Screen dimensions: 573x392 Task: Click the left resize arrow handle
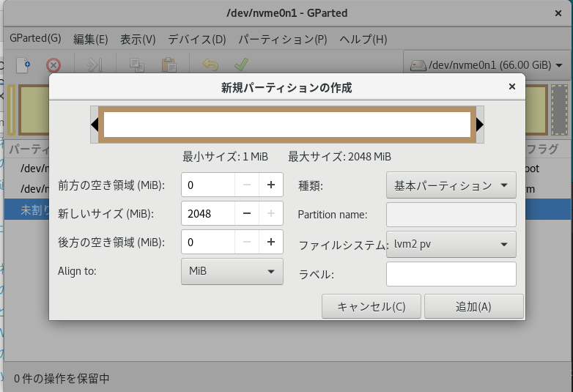click(94, 125)
